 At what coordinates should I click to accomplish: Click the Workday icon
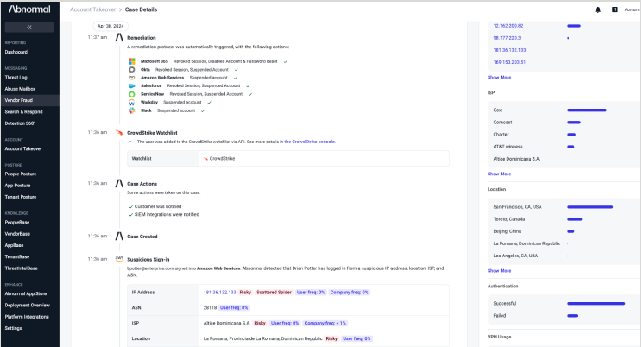(x=132, y=102)
